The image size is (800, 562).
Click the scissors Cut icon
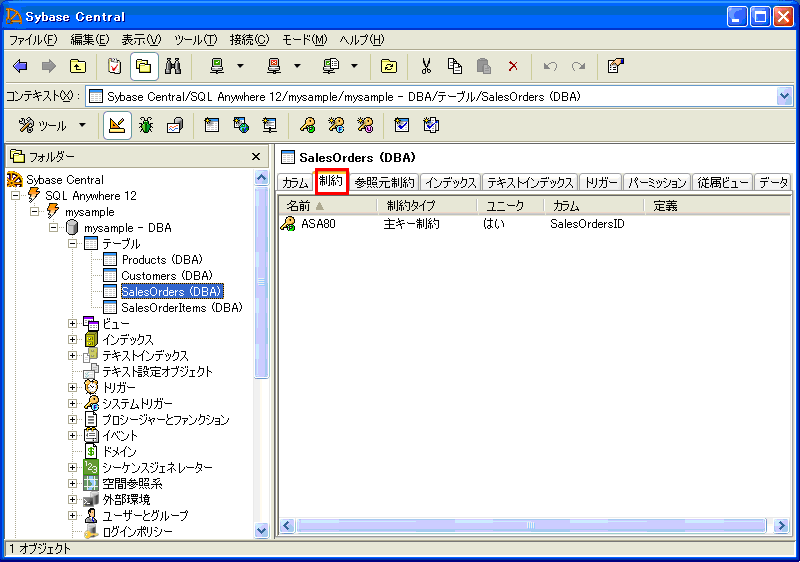click(426, 66)
